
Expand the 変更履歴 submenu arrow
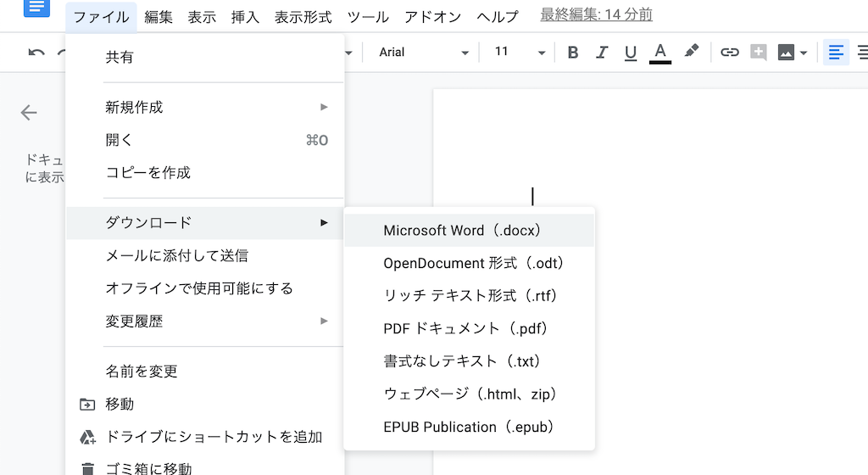click(324, 321)
